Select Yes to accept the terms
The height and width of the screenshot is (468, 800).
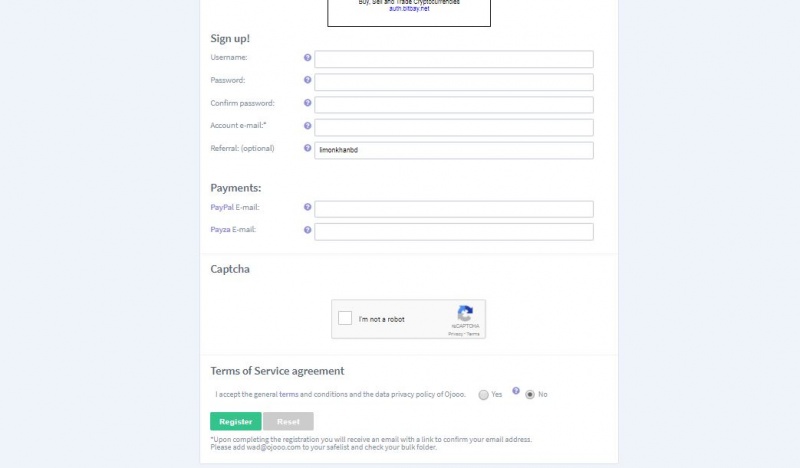click(x=484, y=395)
